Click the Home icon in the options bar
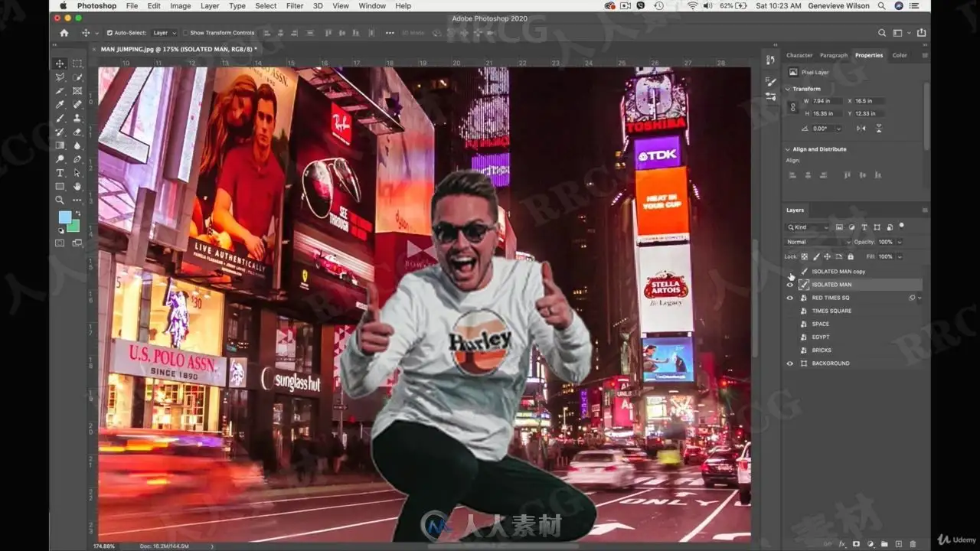 (64, 33)
